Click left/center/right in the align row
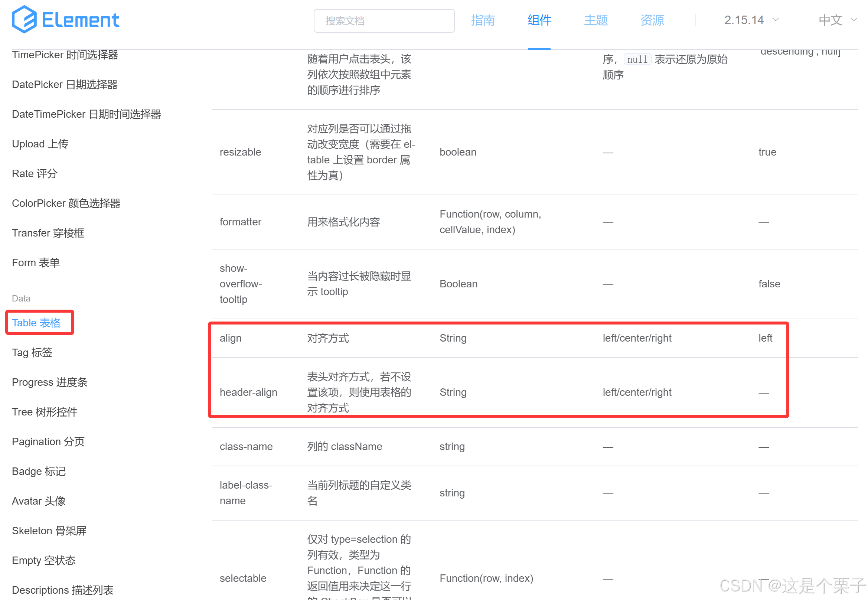The height and width of the screenshot is (600, 868). [637, 338]
